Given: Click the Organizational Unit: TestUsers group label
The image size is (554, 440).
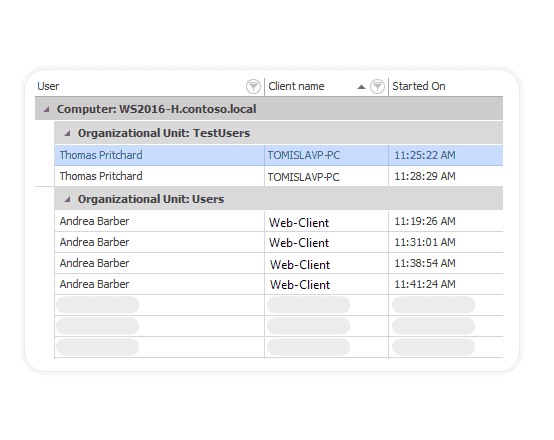Looking at the screenshot, I should pyautogui.click(x=164, y=133).
